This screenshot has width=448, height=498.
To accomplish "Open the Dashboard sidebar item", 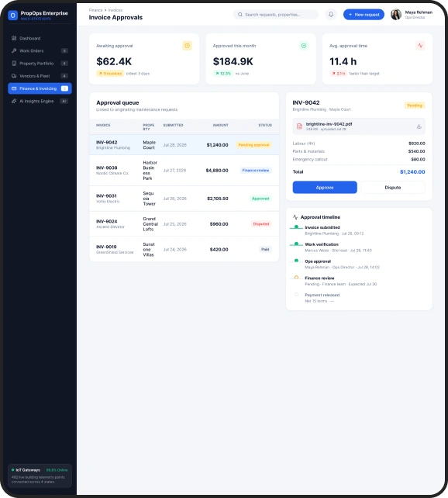I will pyautogui.click(x=40, y=38).
